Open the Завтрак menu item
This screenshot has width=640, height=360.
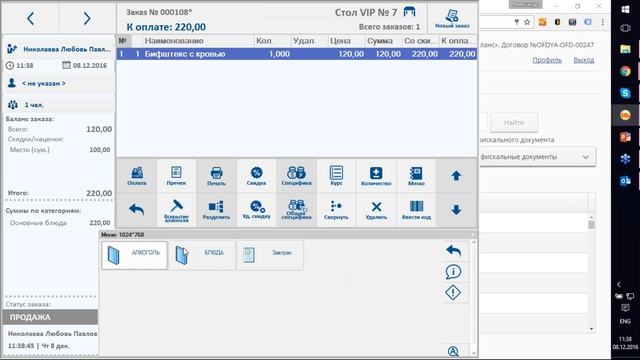(x=270, y=255)
